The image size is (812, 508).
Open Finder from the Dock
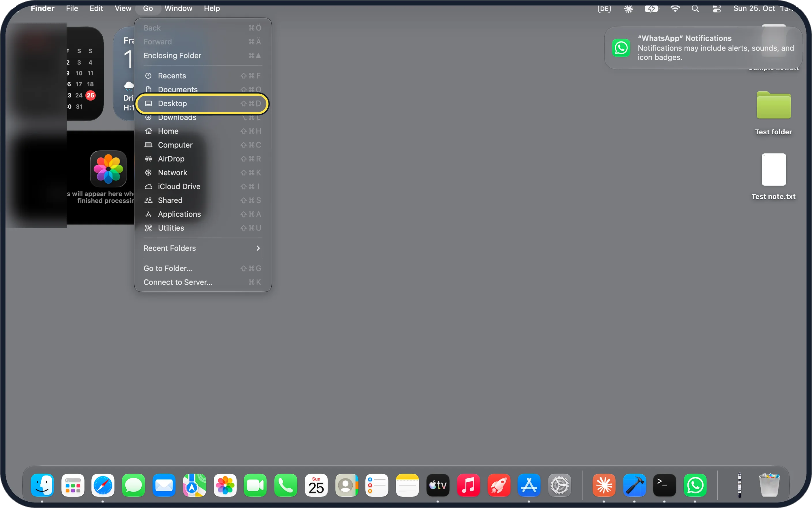(42, 485)
